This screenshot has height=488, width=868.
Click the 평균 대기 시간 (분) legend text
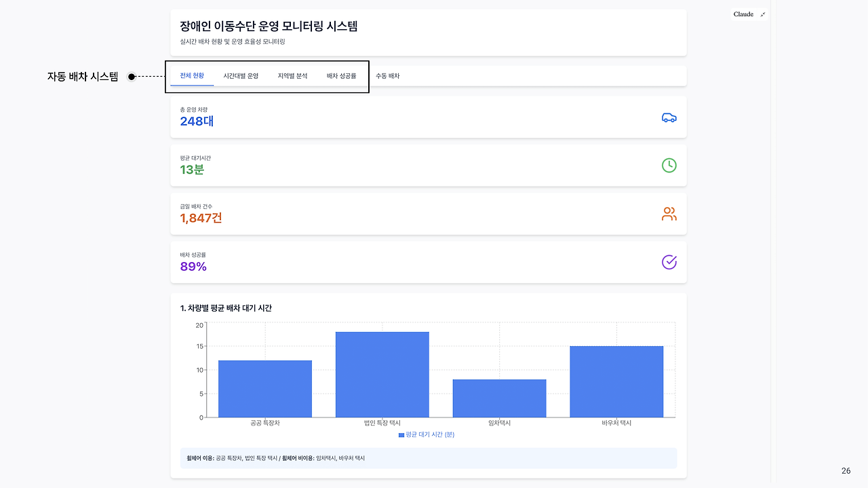pos(430,435)
